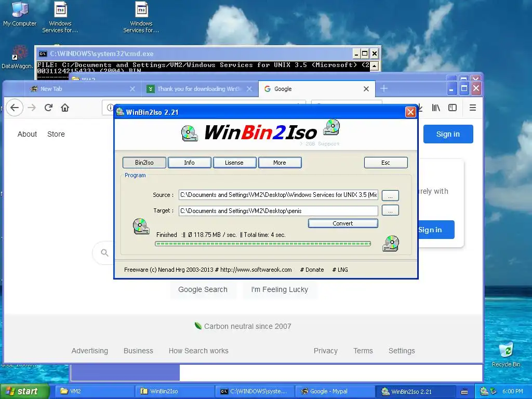532x399 pixels.
Task: Click the disc icon right of WinBin2Iso logo
Action: [x=331, y=127]
